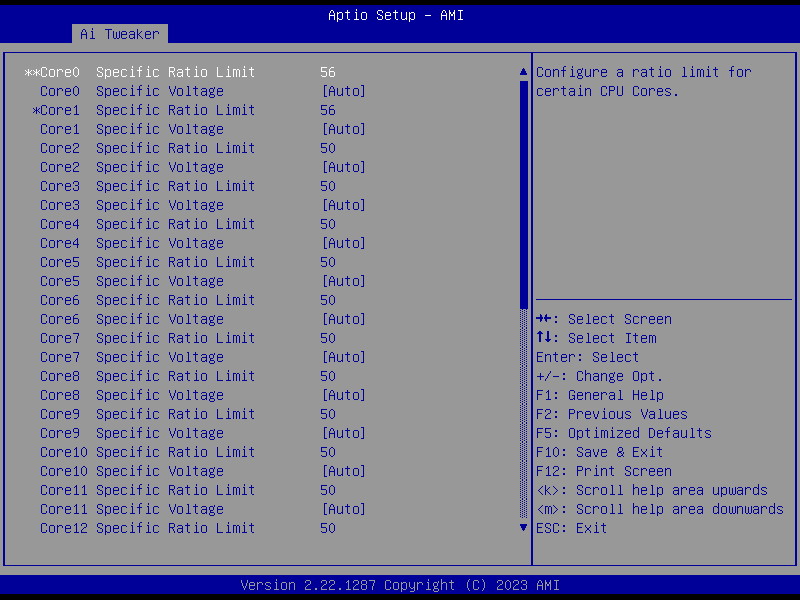This screenshot has height=600, width=800.
Task: Click the 'F5: Optimized Defaults' hint
Action: 623,433
